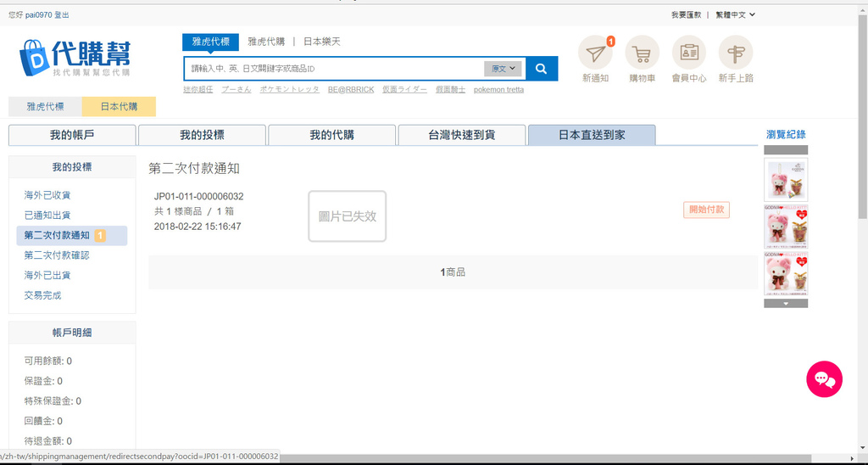Image resolution: width=868 pixels, height=465 pixels.
Task: Click the pokemon tretta suggested keyword
Action: pos(498,90)
